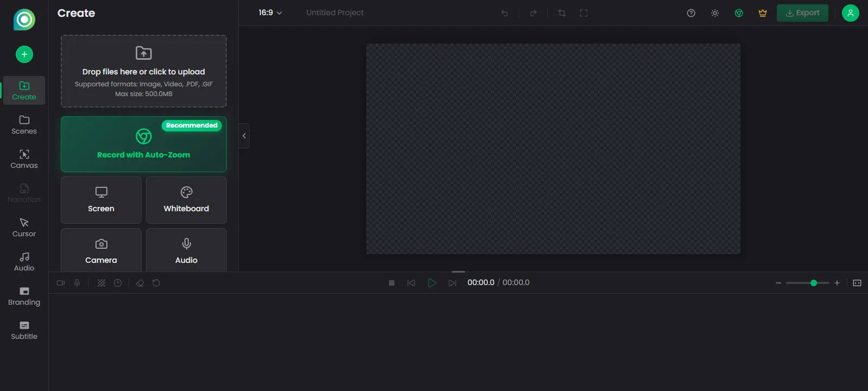Click the reset rotate-arrow icon in timeline toolbar
This screenshot has height=391, width=868.
[156, 283]
